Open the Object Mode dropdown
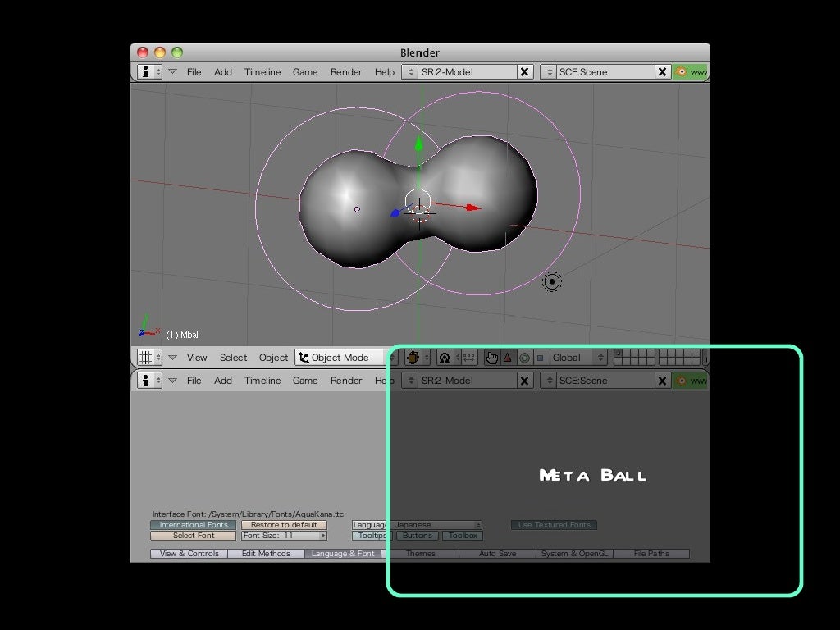This screenshot has height=630, width=840. tap(345, 358)
